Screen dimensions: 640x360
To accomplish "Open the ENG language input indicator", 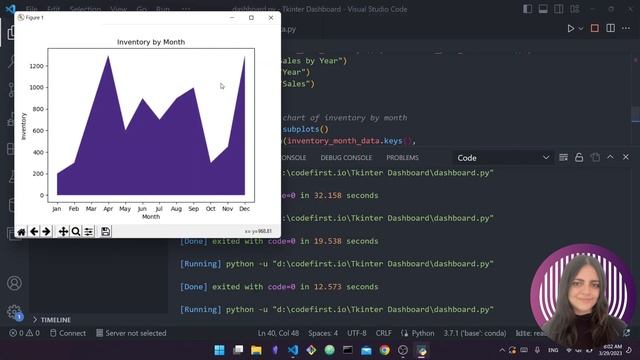I will click(553, 350).
